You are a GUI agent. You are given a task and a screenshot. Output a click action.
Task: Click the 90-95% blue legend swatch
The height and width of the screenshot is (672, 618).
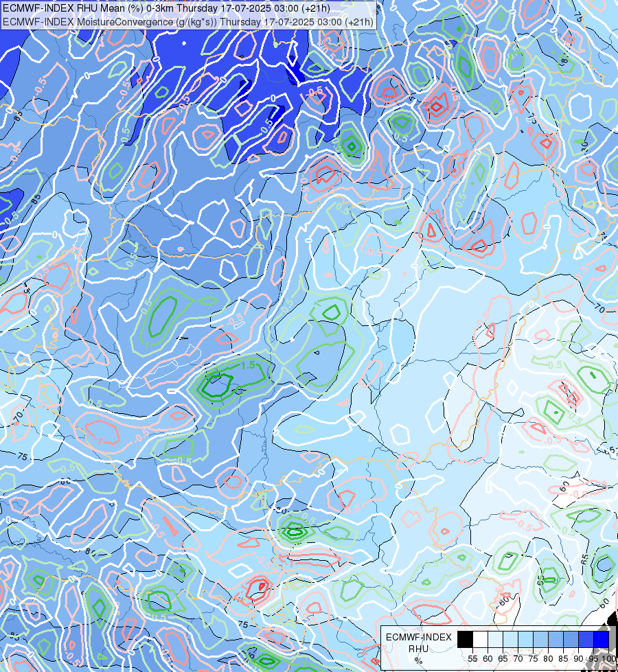[x=586, y=639]
